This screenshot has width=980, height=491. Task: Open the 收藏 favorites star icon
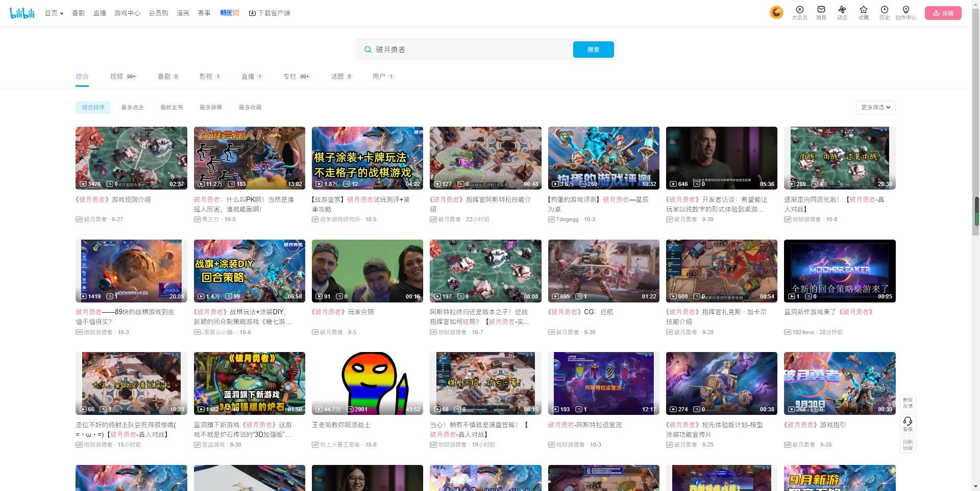point(863,13)
